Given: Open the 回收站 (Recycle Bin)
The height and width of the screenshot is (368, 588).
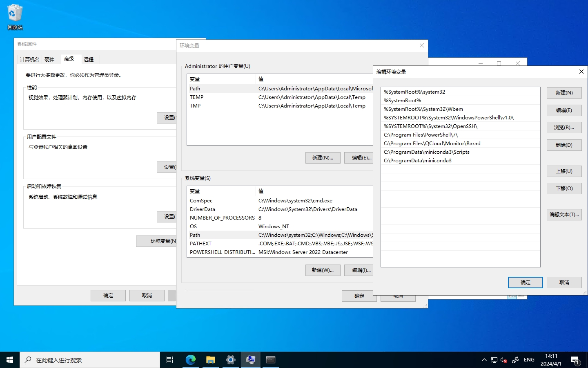Looking at the screenshot, I should point(15,13).
